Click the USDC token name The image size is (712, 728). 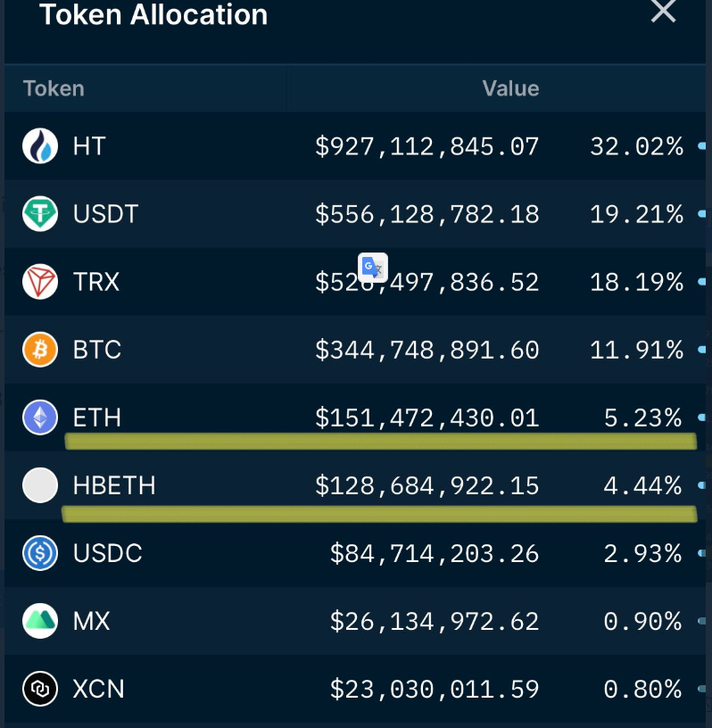[107, 553]
